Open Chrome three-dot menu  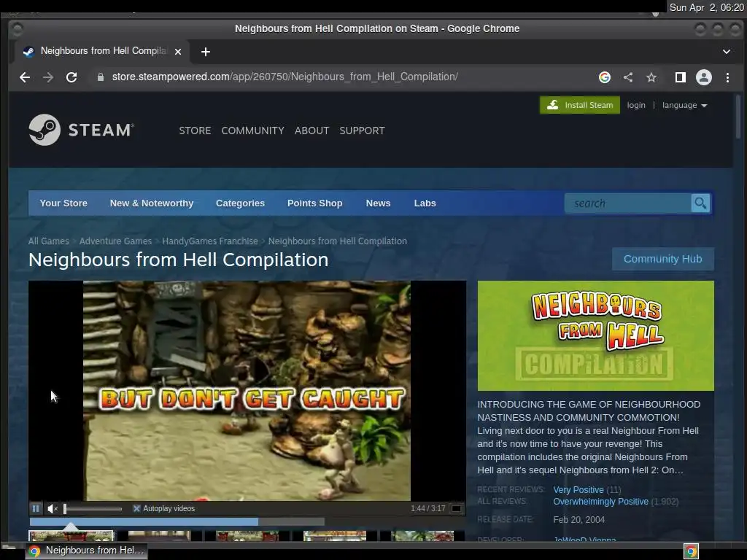[727, 77]
